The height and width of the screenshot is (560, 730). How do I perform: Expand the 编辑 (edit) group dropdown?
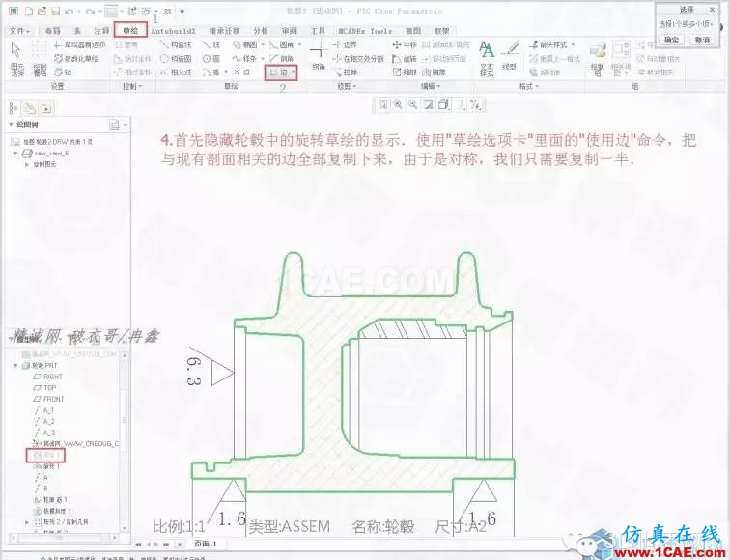(x=431, y=86)
